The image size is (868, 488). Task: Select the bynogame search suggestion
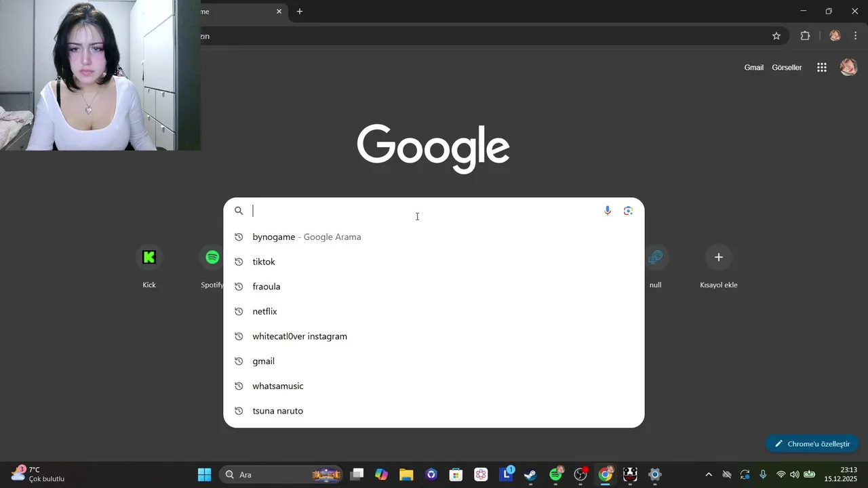434,237
